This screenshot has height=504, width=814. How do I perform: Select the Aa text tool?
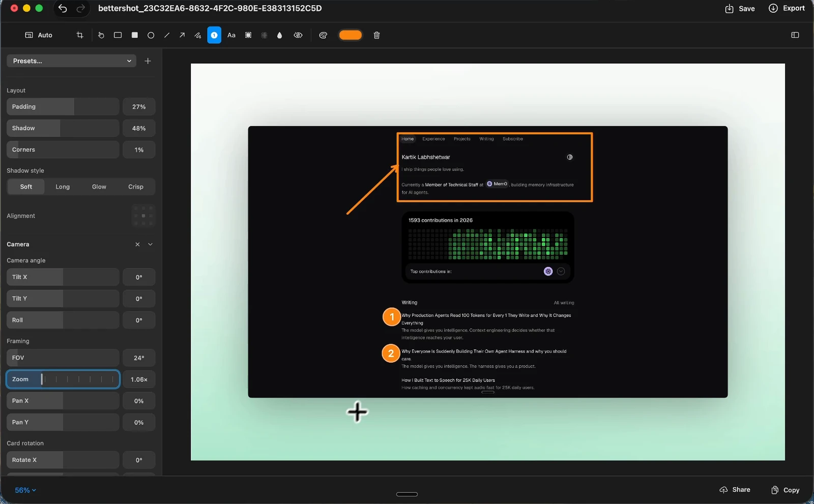click(231, 35)
